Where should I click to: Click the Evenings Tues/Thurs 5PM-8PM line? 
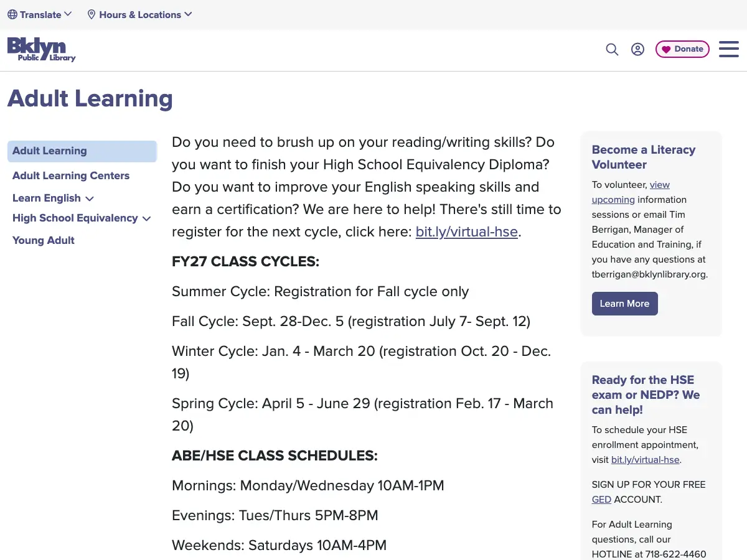275,516
